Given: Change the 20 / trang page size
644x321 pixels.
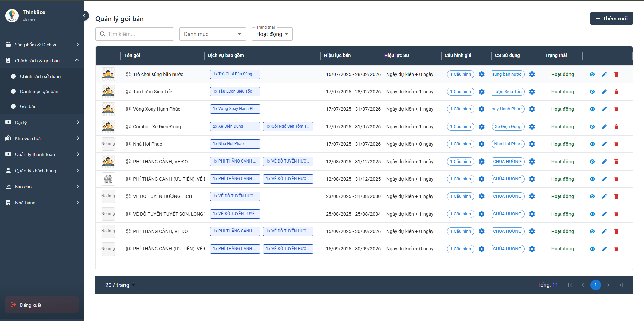Looking at the screenshot, I should pyautogui.click(x=120, y=285).
